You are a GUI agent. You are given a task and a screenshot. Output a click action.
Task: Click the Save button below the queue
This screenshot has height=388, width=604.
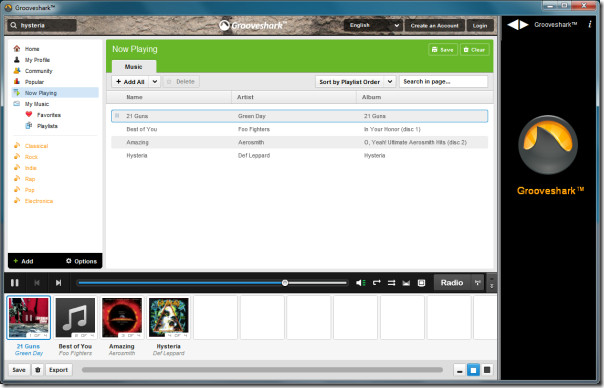click(19, 370)
